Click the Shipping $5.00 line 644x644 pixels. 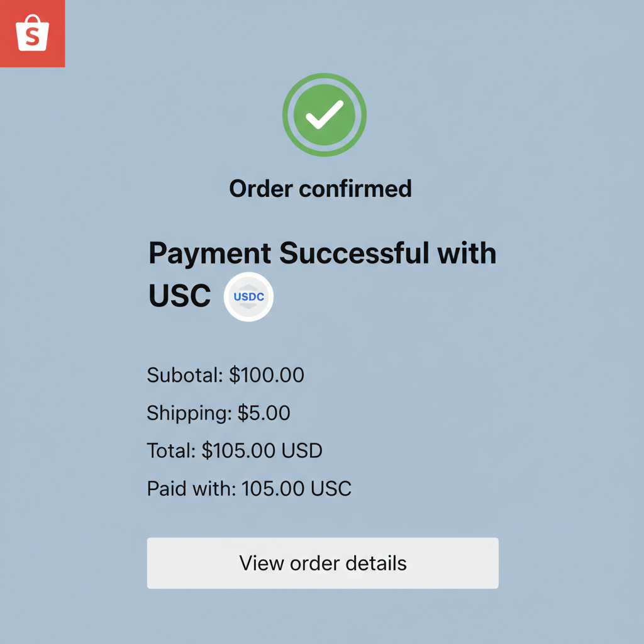218,413
